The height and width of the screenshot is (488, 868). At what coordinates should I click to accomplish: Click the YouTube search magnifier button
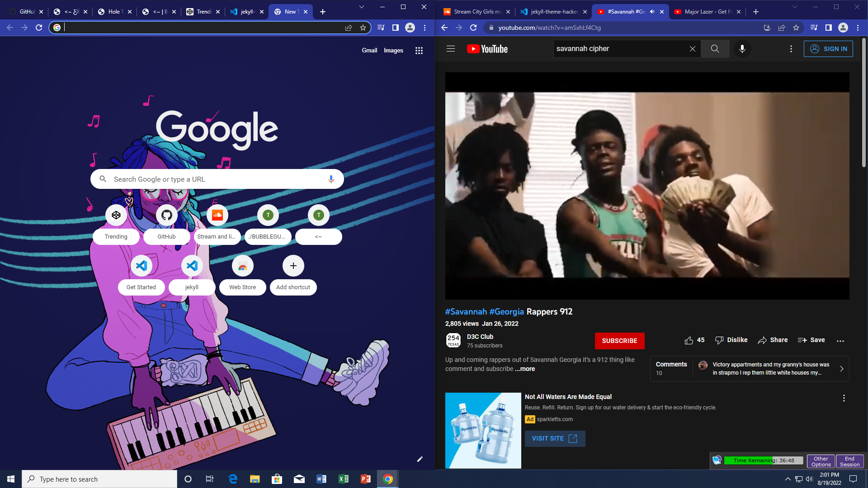click(x=715, y=49)
